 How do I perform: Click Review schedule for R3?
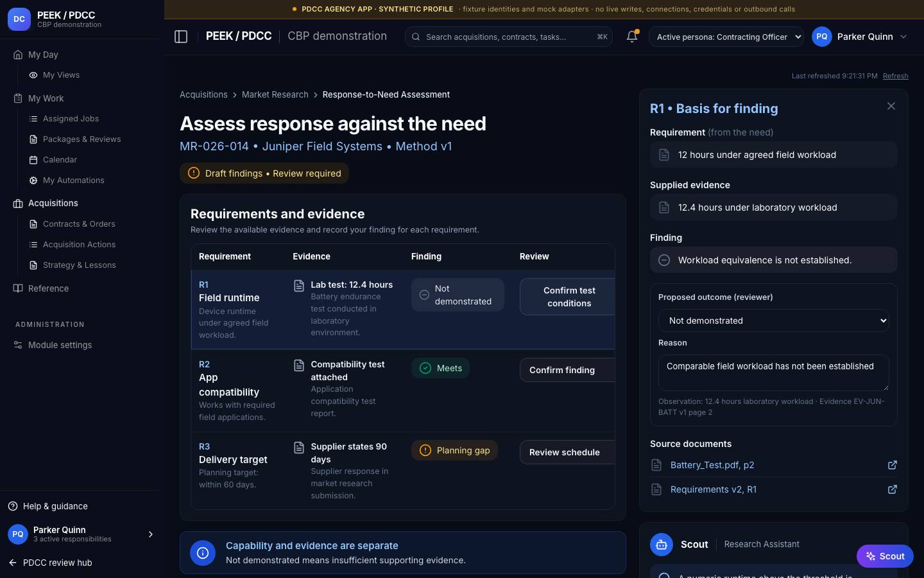click(568, 452)
